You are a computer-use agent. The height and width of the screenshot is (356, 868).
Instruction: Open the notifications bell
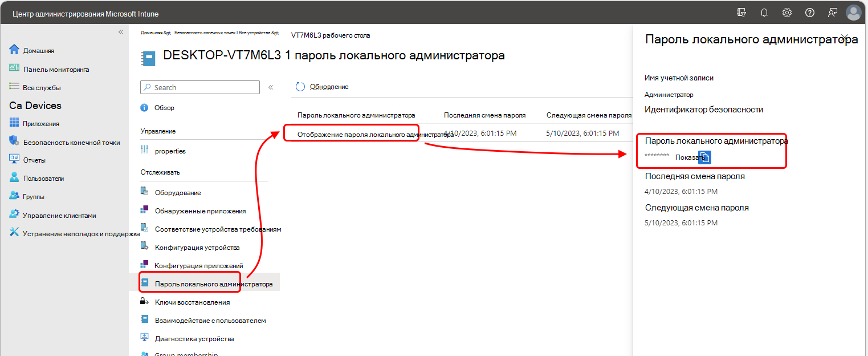point(764,12)
